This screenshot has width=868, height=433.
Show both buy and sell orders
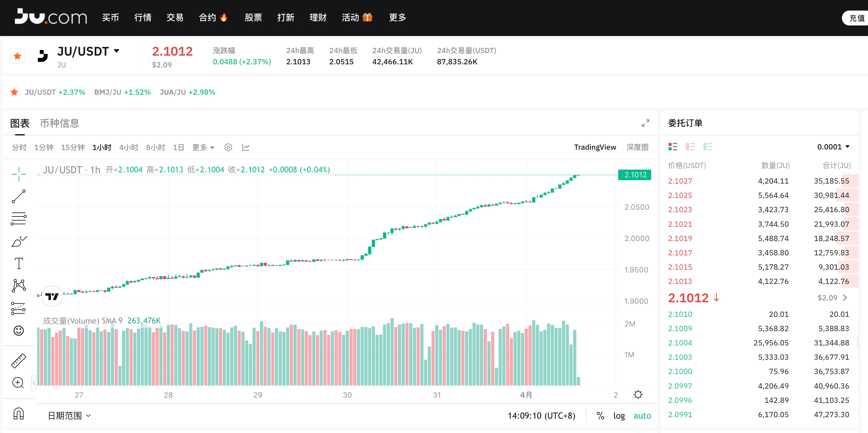point(673,147)
